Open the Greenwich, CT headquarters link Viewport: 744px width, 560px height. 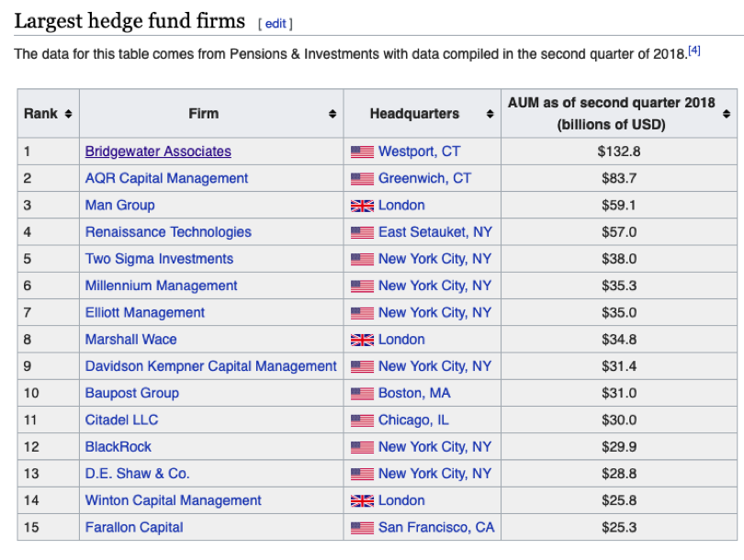pos(424,178)
